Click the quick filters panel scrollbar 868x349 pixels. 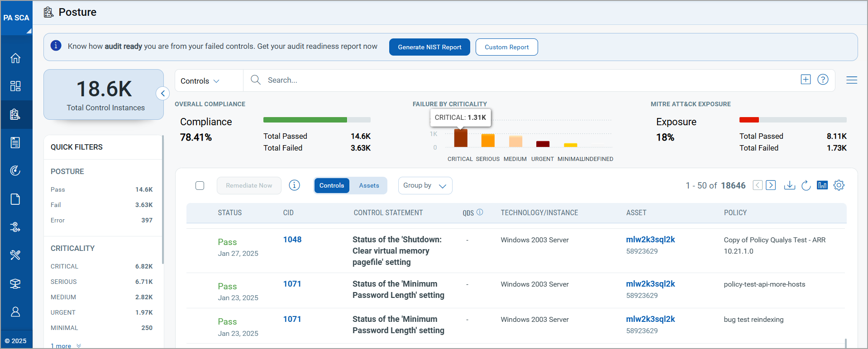(x=162, y=199)
